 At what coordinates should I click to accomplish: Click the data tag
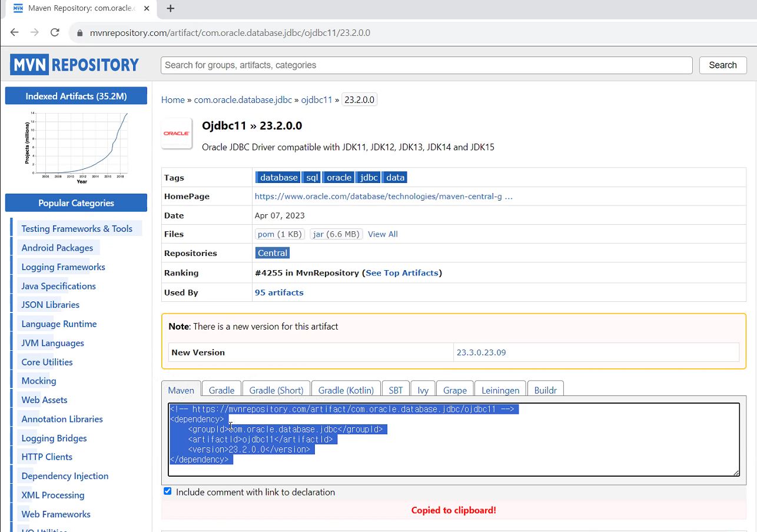[395, 177]
